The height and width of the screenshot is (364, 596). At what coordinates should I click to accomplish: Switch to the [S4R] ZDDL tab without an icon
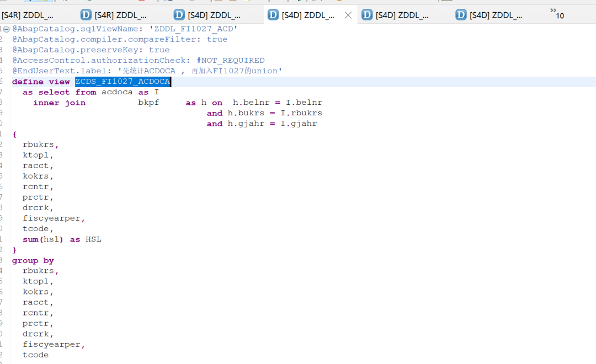click(28, 15)
